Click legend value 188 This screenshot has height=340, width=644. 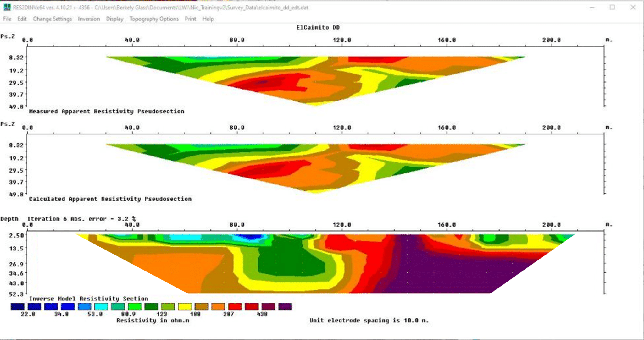click(x=195, y=314)
